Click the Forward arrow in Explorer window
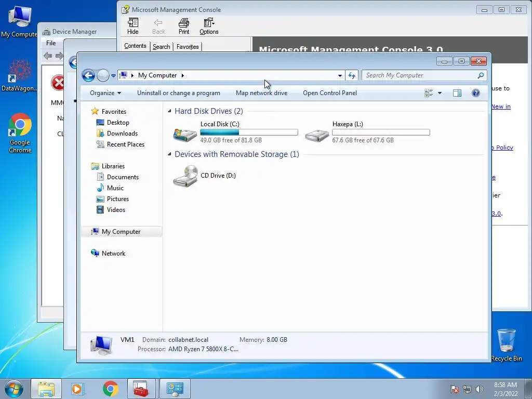Image resolution: width=532 pixels, height=399 pixels. [x=103, y=75]
